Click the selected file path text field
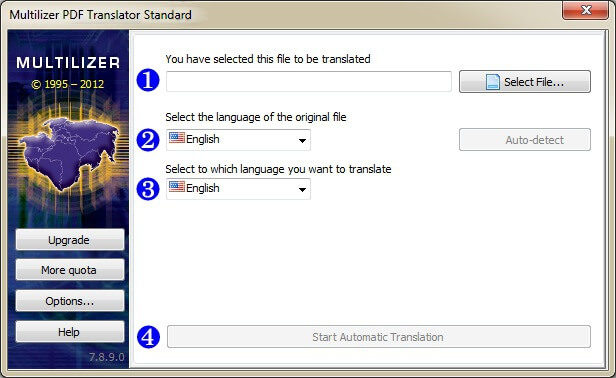Image resolution: width=616 pixels, height=378 pixels. click(x=308, y=81)
